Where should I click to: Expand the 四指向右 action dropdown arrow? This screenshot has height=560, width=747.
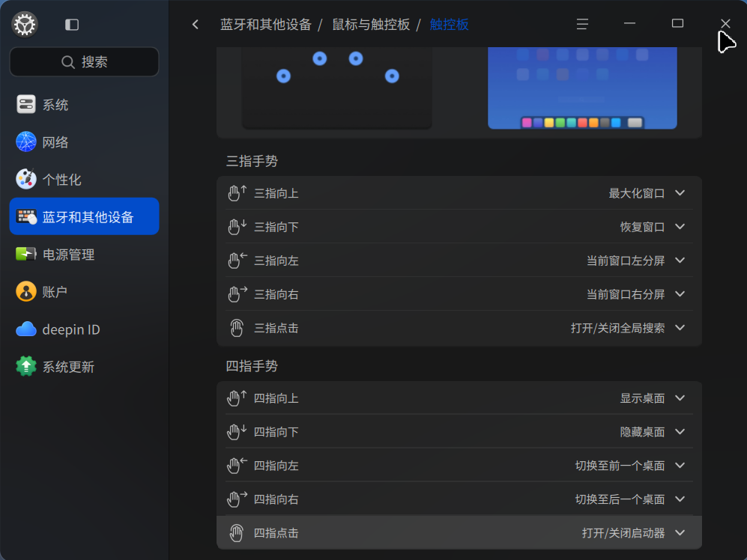(x=680, y=499)
